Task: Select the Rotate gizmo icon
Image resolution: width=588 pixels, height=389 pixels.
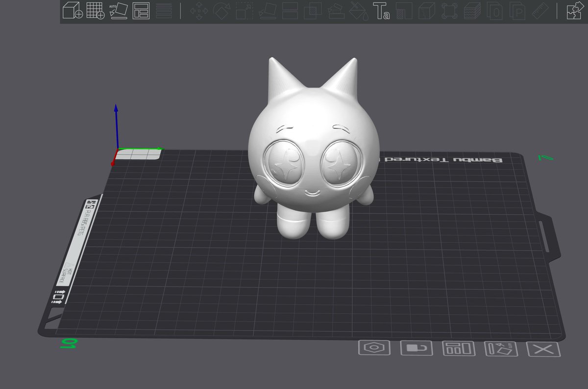Action: (222, 11)
